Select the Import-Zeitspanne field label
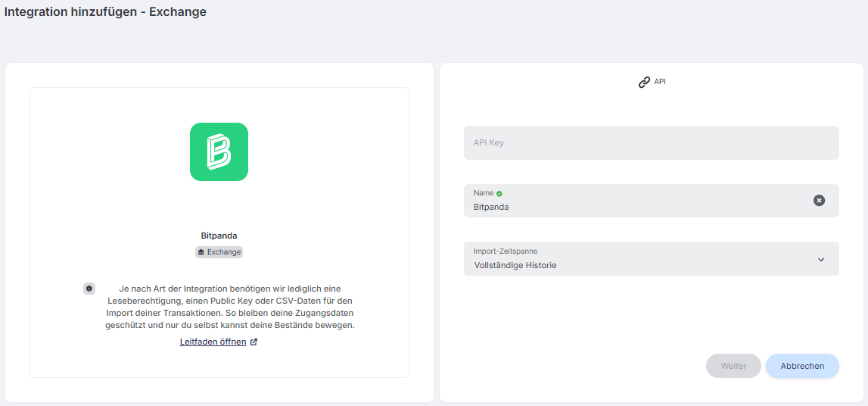The width and height of the screenshot is (868, 406). [506, 251]
